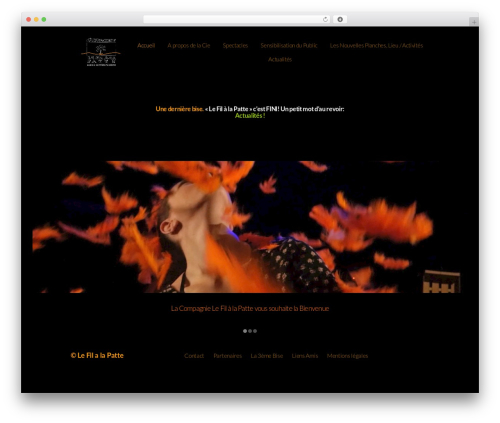This screenshot has height=423, width=500.
Task: Minimize the window with the yellow button
Action: (x=36, y=19)
